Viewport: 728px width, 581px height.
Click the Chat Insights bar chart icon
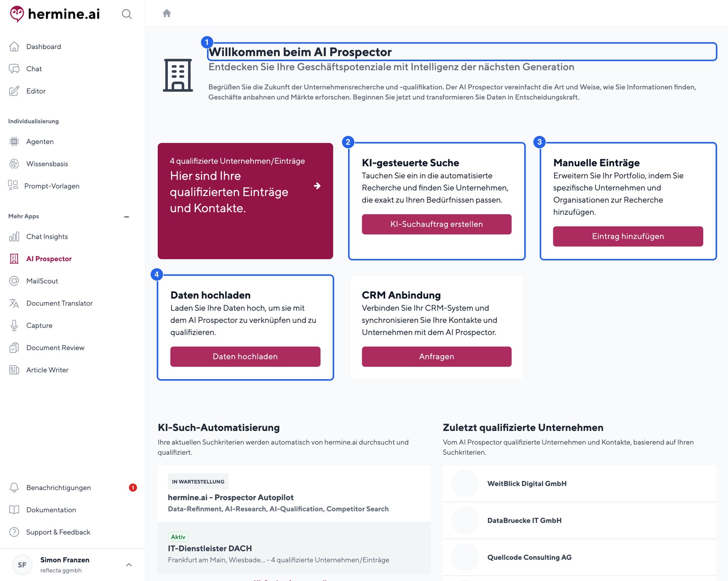point(14,236)
